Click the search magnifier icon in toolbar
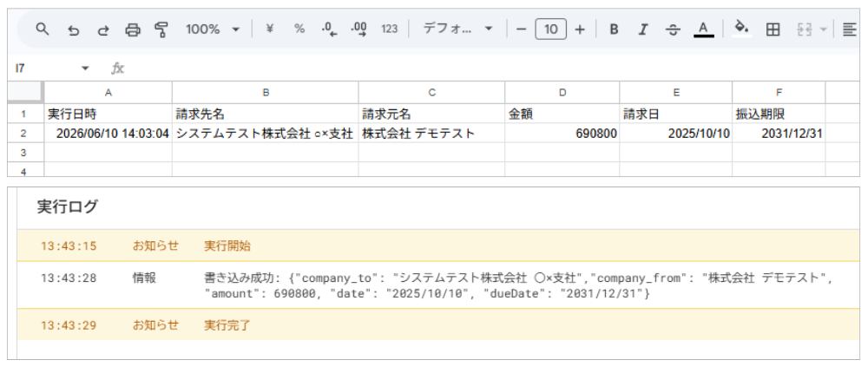 click(x=42, y=29)
